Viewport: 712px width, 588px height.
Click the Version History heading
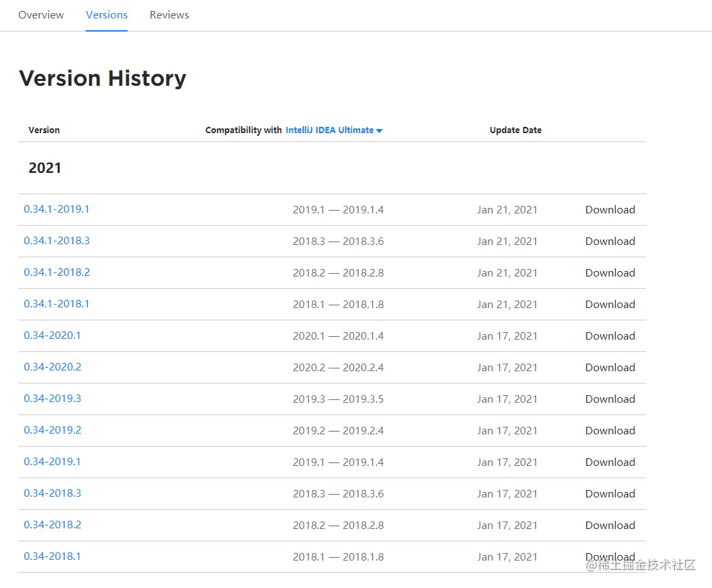click(x=103, y=78)
